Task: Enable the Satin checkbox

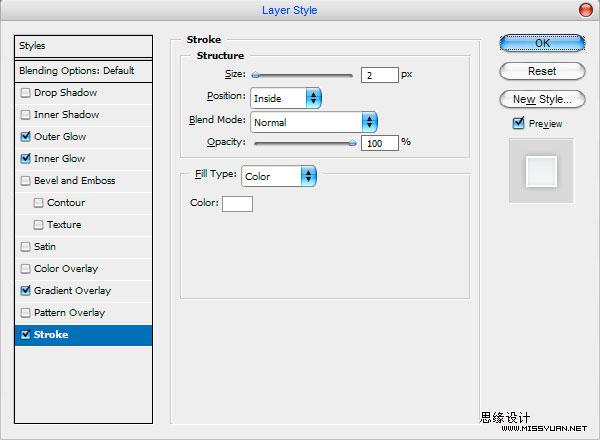Action: coord(25,247)
